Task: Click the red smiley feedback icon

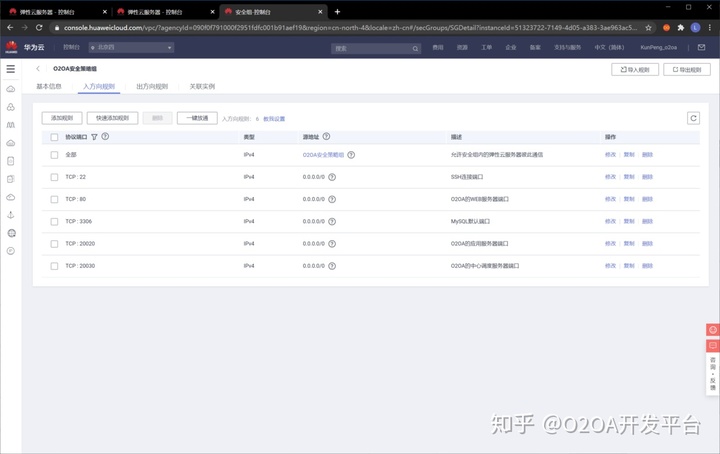Action: 713,330
